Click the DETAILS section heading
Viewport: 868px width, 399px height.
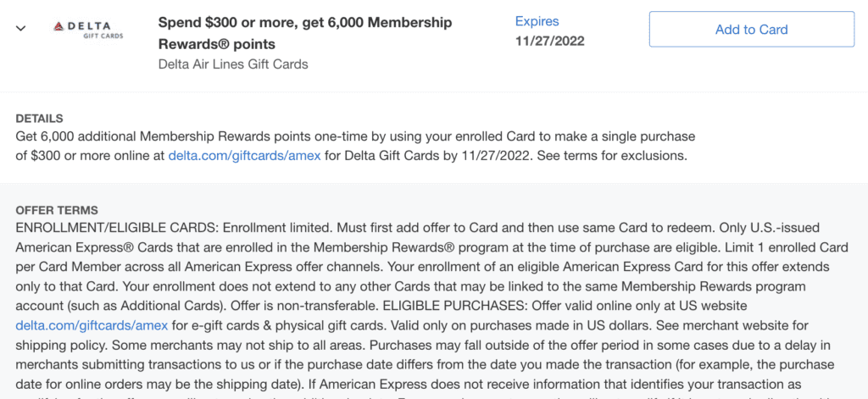(39, 119)
